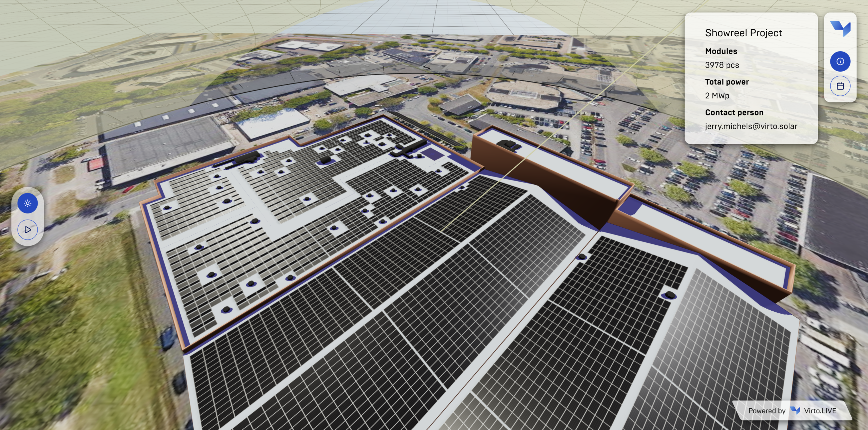This screenshot has width=868, height=430.
Task: Toggle the project info panel button
Action: point(840,61)
